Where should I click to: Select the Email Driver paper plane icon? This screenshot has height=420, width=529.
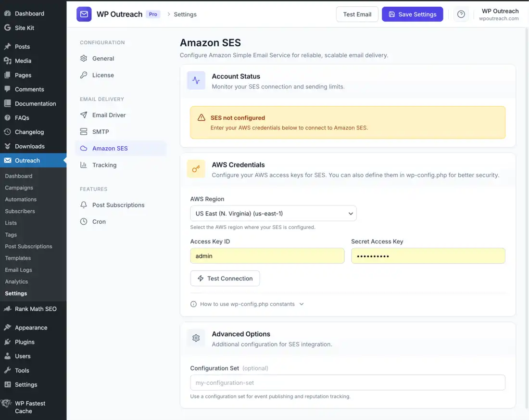point(83,115)
